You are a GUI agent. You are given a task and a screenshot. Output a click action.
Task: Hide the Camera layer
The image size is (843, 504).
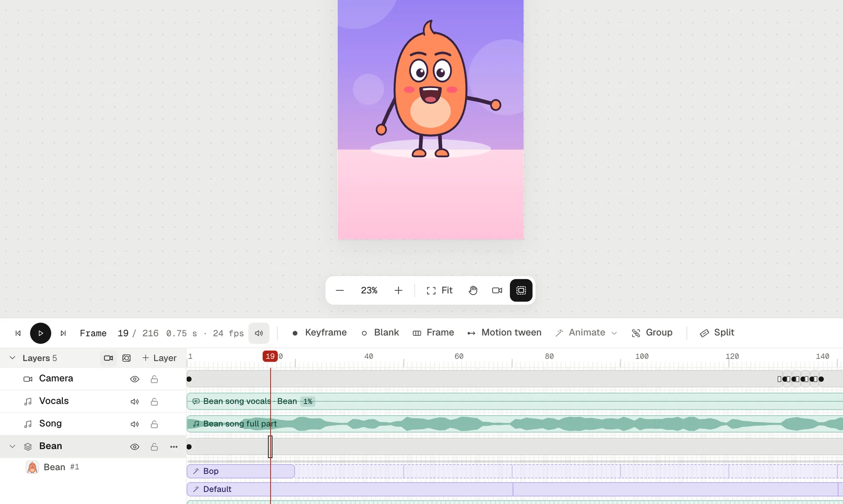point(134,379)
